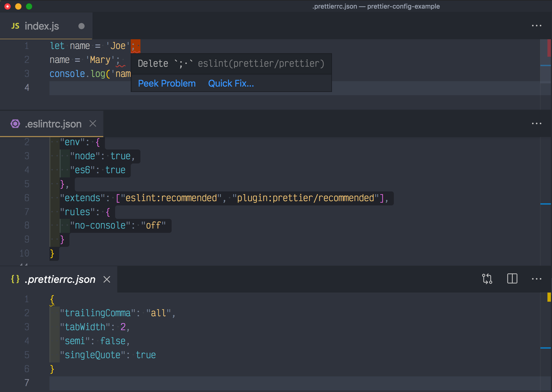
Task: Click the green zoom traffic light
Action: 29,6
